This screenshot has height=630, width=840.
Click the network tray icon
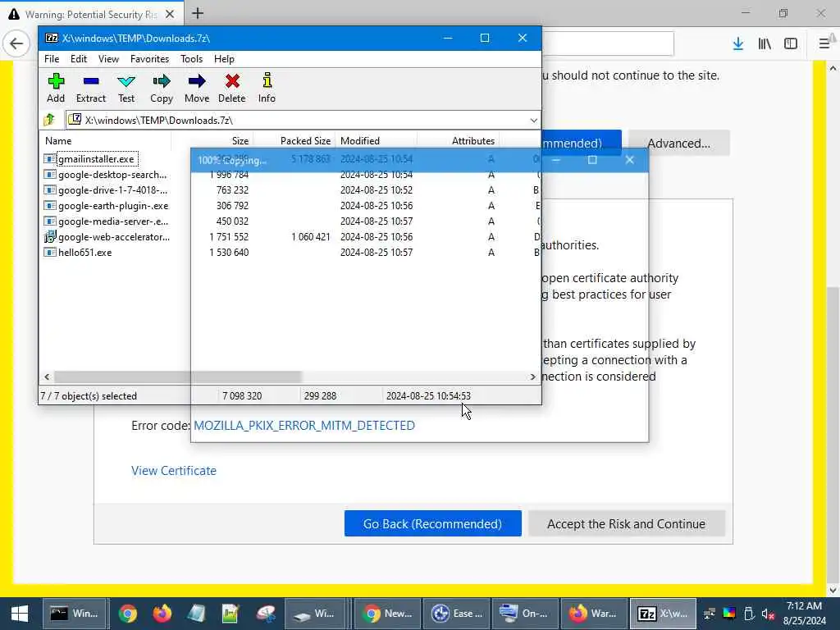(x=710, y=614)
